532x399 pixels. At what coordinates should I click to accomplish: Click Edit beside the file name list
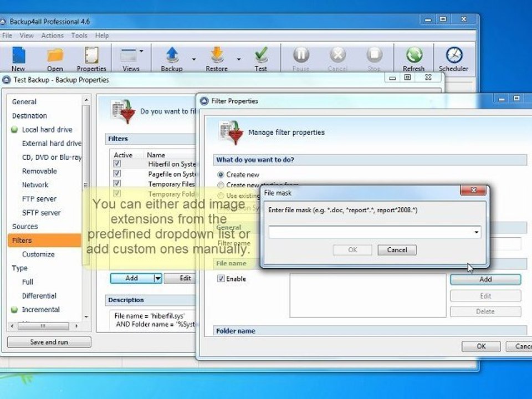click(485, 296)
